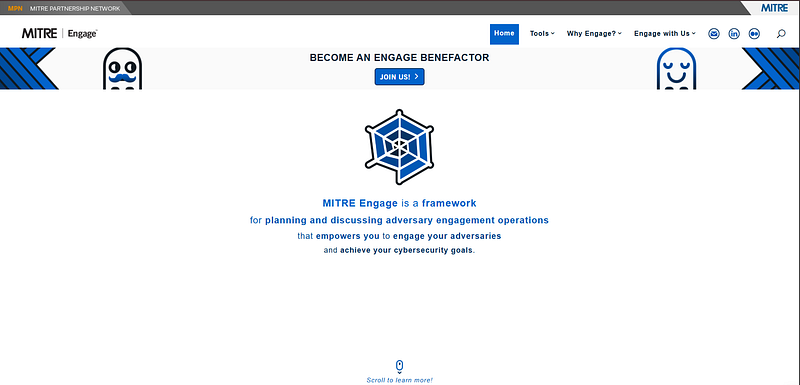Screen dimensions: 800x385
Task: Open the email contact icon
Action: [714, 34]
